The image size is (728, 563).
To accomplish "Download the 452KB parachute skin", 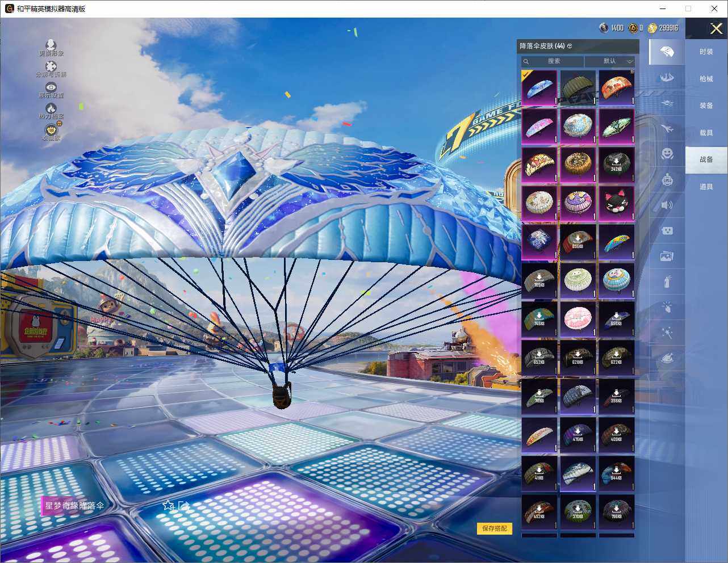I will pos(539,511).
